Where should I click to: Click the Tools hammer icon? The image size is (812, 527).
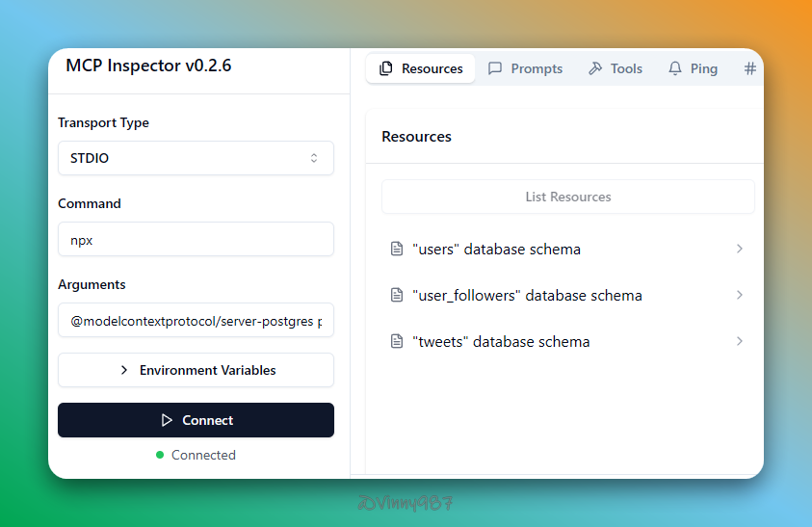pyautogui.click(x=595, y=68)
